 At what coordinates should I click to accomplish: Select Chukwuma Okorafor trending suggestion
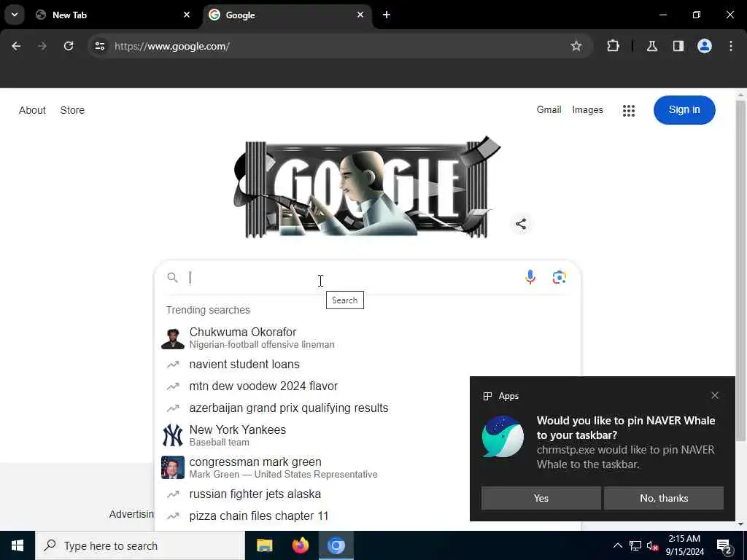click(x=367, y=338)
